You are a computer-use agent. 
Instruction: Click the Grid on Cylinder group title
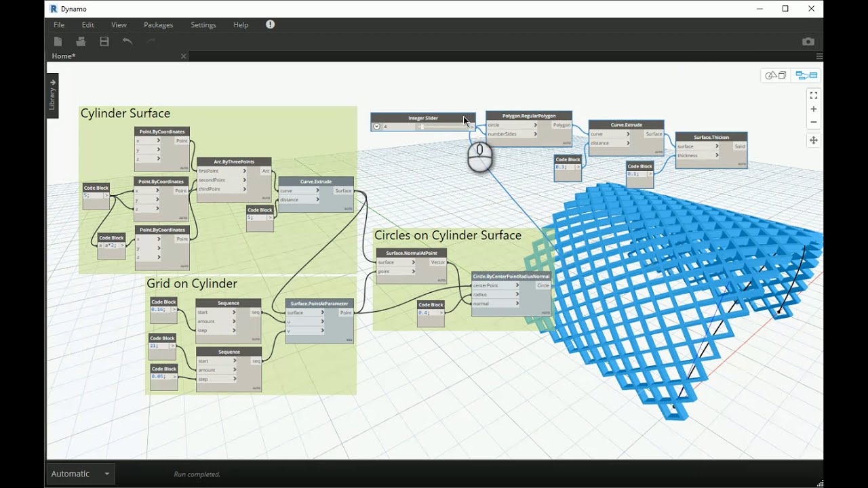point(192,283)
